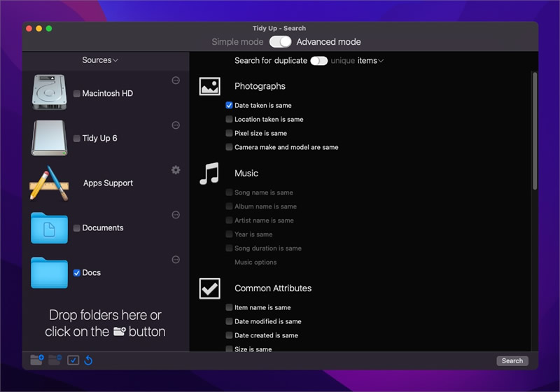The height and width of the screenshot is (392, 560).
Task: Toggle the duplicate or unique items switch
Action: coord(319,61)
